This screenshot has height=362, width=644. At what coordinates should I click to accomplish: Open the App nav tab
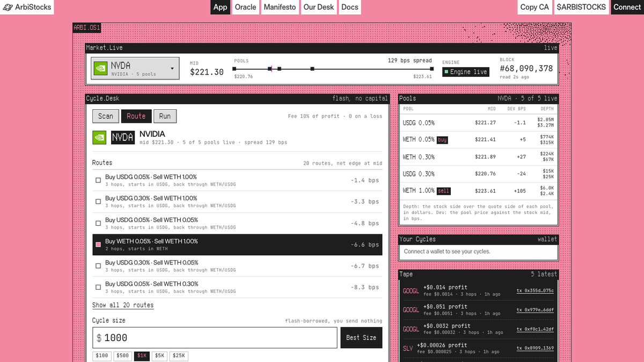pyautogui.click(x=221, y=7)
